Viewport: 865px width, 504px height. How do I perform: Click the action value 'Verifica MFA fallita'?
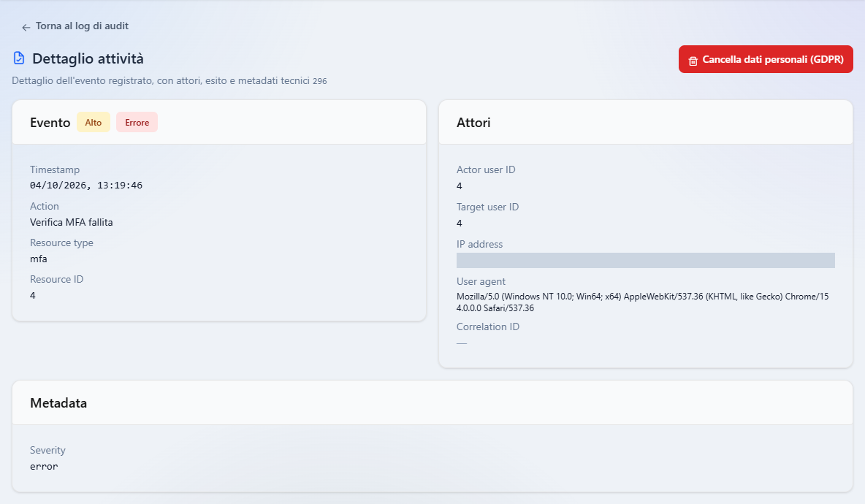(71, 222)
